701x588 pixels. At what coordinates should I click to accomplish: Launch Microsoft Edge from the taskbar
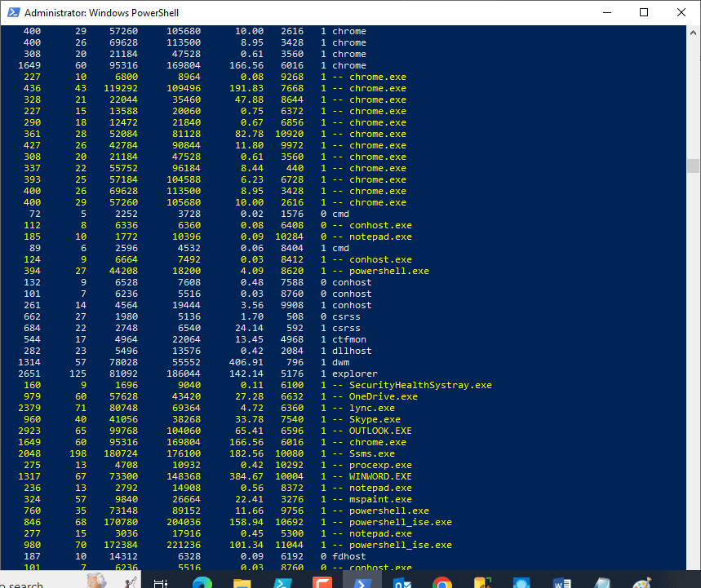(x=202, y=582)
